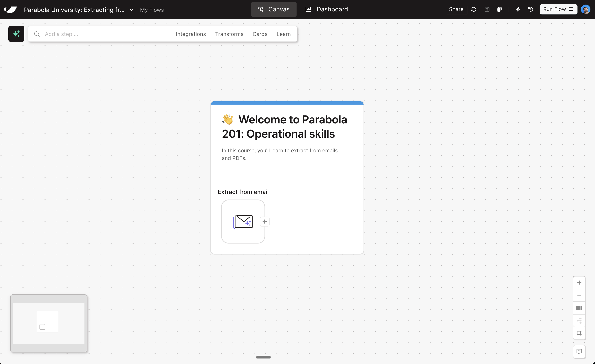Click the refresh sync icon in header
This screenshot has width=595, height=364.
click(x=474, y=9)
